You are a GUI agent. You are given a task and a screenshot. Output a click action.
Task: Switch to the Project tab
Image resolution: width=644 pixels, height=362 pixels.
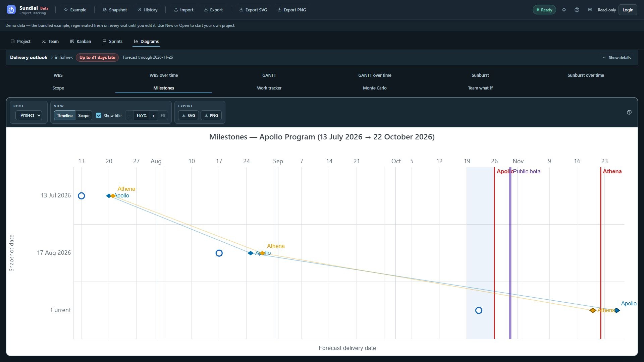click(x=20, y=42)
